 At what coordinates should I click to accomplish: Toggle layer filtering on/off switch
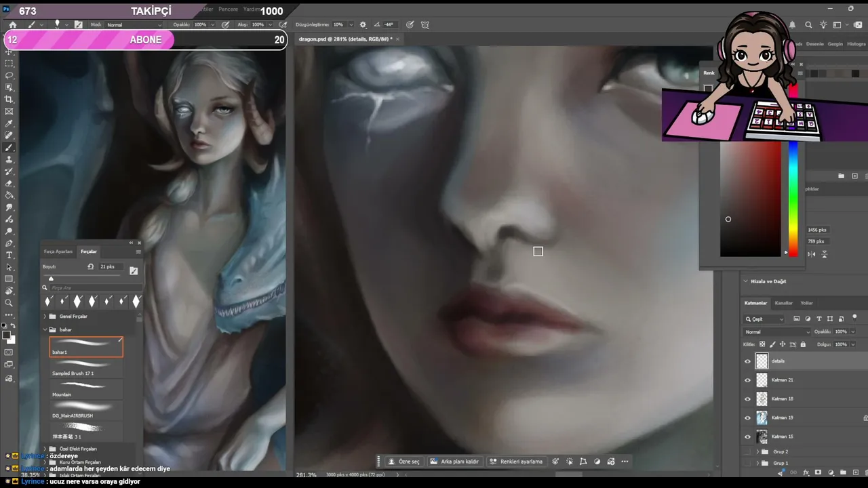tap(854, 317)
